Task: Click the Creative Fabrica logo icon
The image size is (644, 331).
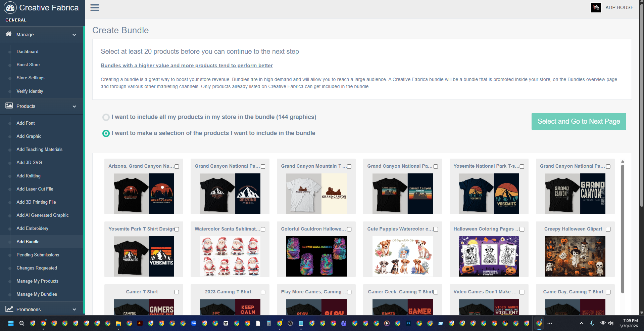Action: click(10, 8)
